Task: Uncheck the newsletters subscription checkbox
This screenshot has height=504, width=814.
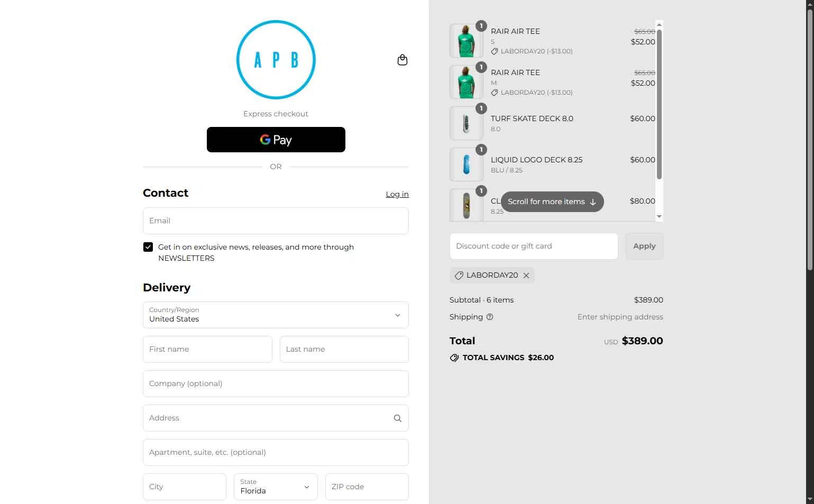Action: pyautogui.click(x=148, y=247)
